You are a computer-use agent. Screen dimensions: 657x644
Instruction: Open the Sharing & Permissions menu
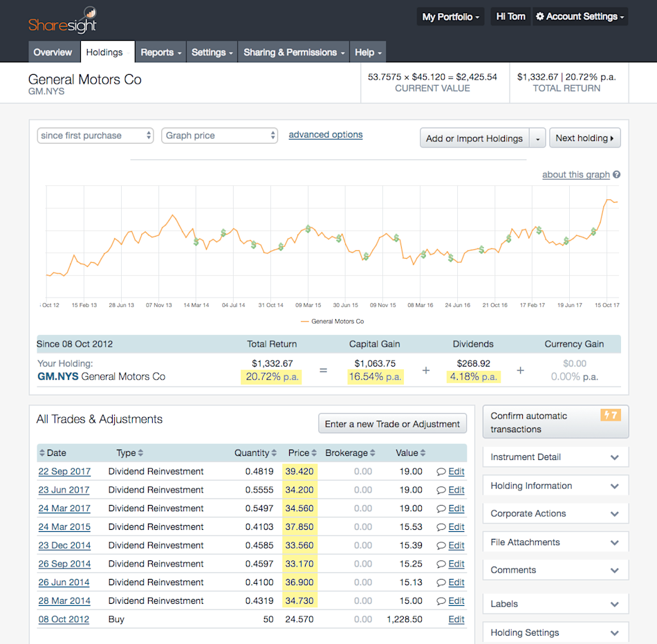coord(294,52)
